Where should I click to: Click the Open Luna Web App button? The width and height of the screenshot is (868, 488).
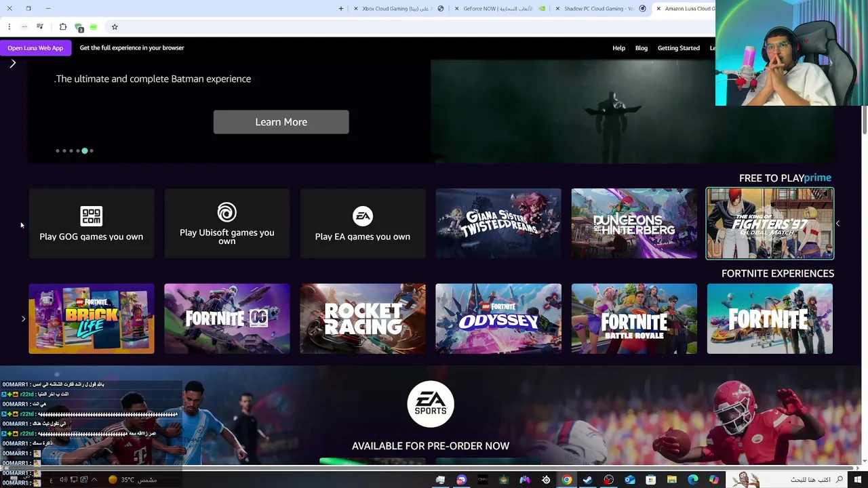[x=35, y=48]
